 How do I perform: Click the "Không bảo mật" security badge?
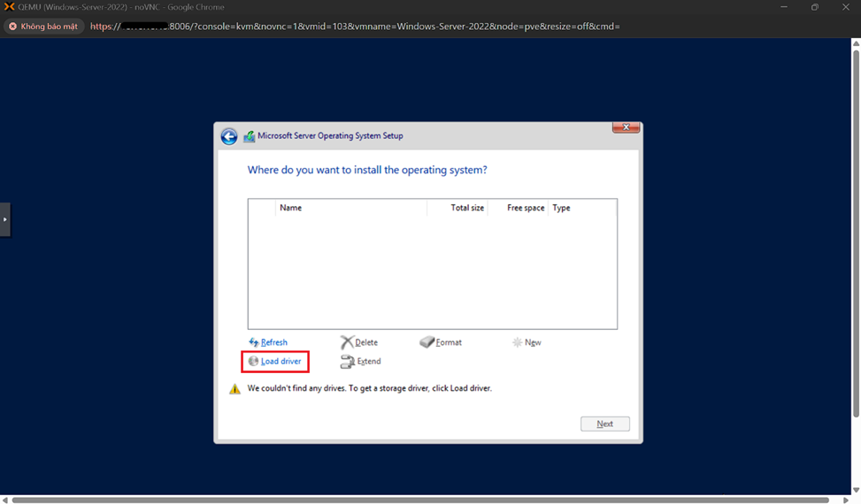(x=43, y=27)
